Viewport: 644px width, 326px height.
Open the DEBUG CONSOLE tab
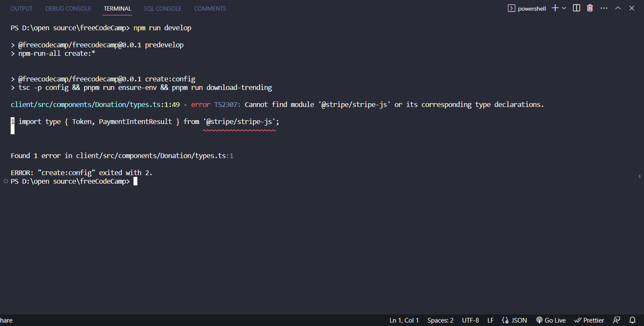coord(68,8)
